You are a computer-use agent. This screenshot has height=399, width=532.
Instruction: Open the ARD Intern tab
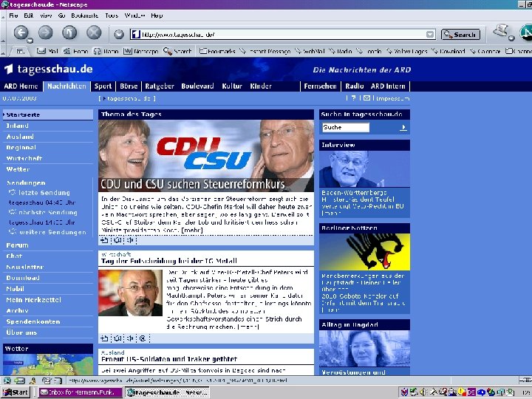[x=388, y=86]
